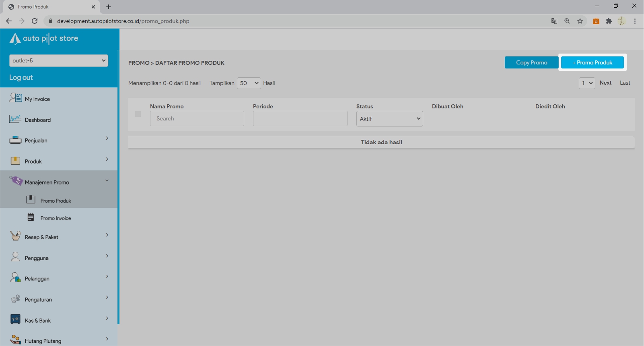This screenshot has height=346, width=644.
Task: Open the Tampilkan 50 results dropdown
Action: (249, 83)
